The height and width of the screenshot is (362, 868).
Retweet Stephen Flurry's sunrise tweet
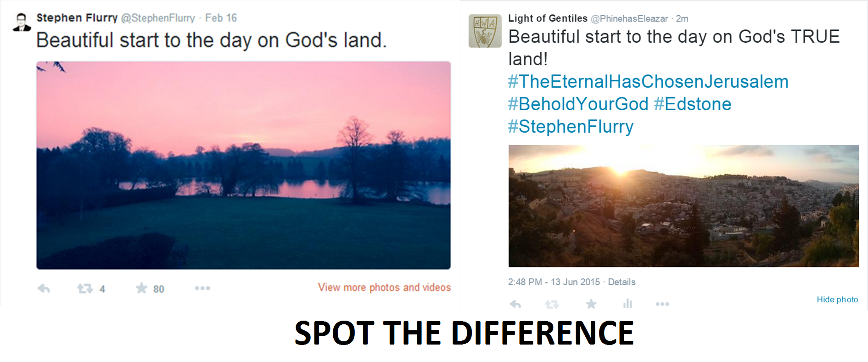85,288
